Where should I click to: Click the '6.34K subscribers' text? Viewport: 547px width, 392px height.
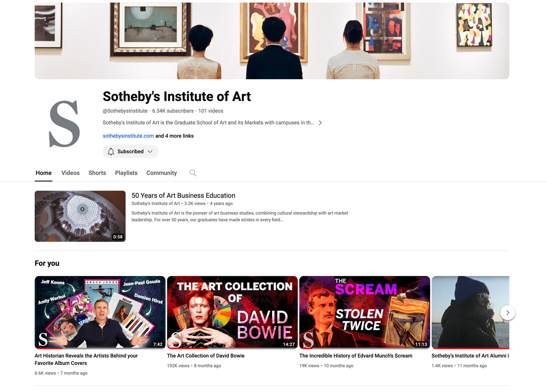point(173,111)
